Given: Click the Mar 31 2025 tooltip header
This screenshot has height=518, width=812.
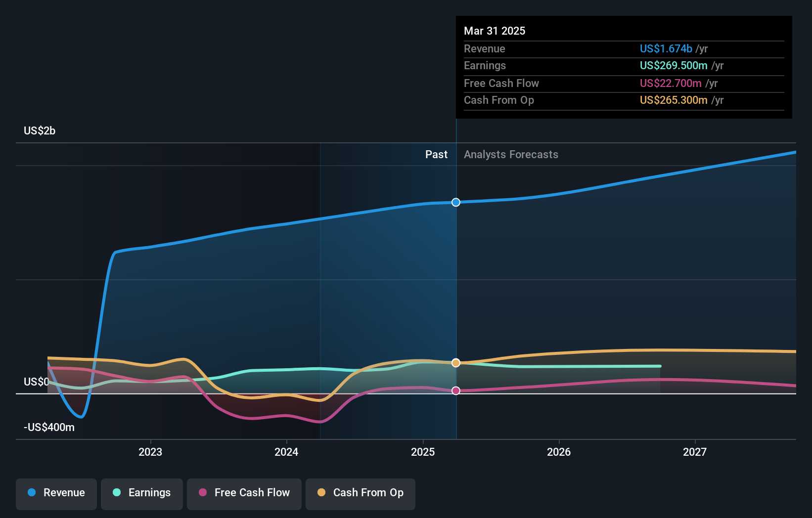Looking at the screenshot, I should coord(495,31).
